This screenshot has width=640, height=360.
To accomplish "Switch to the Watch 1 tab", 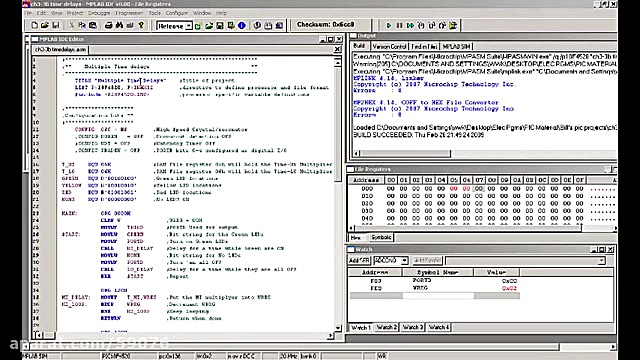I will click(361, 327).
